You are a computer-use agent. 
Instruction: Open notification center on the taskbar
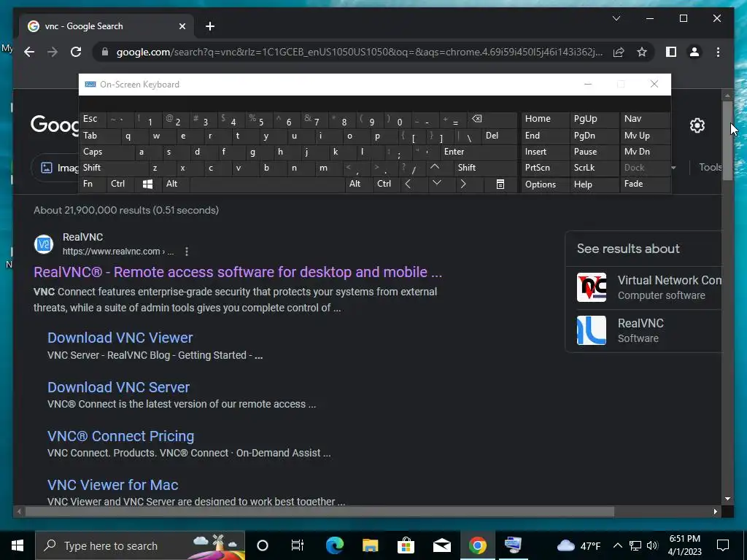[x=723, y=545]
